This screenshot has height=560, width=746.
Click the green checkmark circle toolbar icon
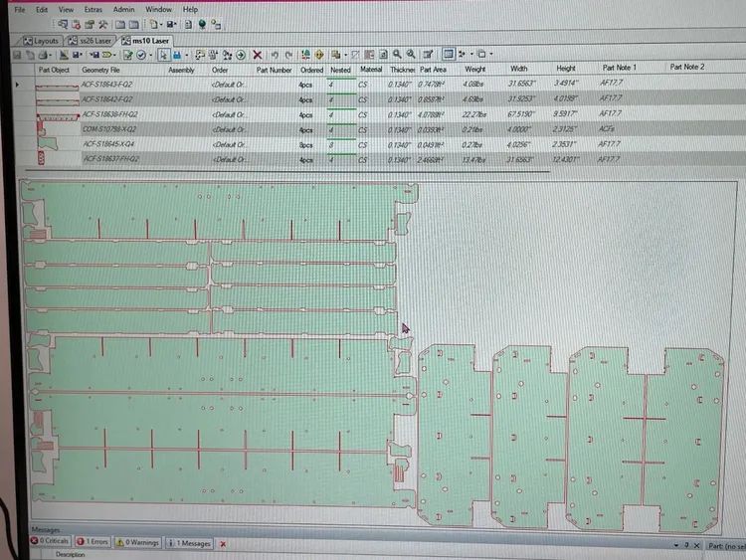[140, 55]
